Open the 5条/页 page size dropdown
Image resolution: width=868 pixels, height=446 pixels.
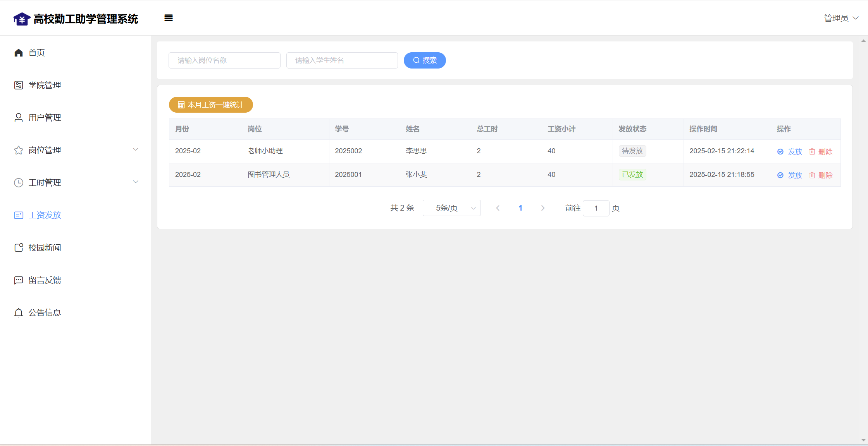coord(452,208)
